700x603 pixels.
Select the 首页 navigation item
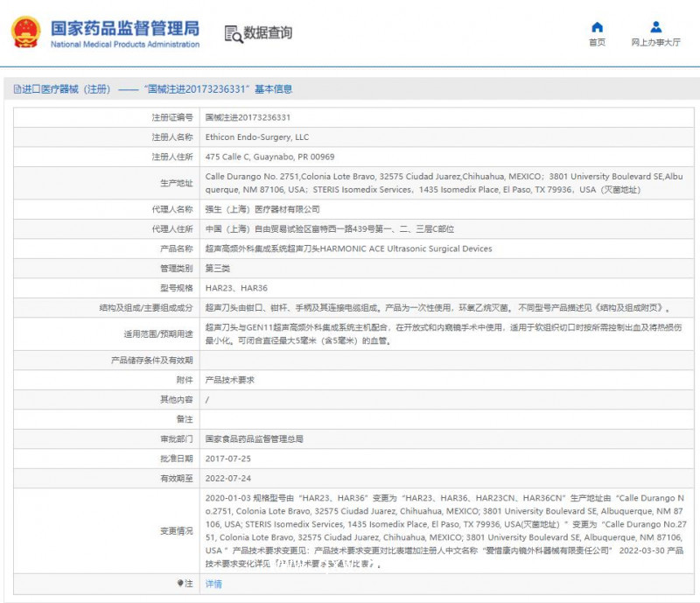[596, 42]
